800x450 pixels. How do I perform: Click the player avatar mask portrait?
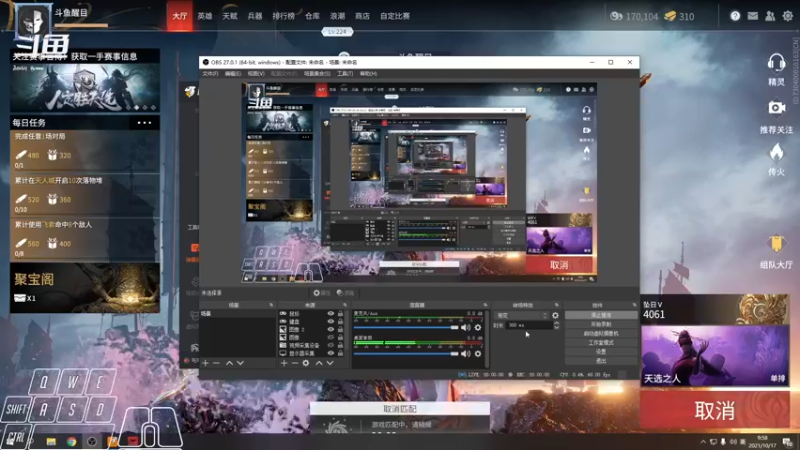tap(34, 21)
